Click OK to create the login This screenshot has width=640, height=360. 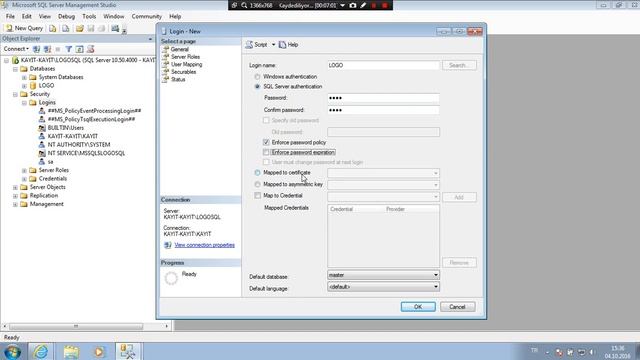tap(418, 307)
